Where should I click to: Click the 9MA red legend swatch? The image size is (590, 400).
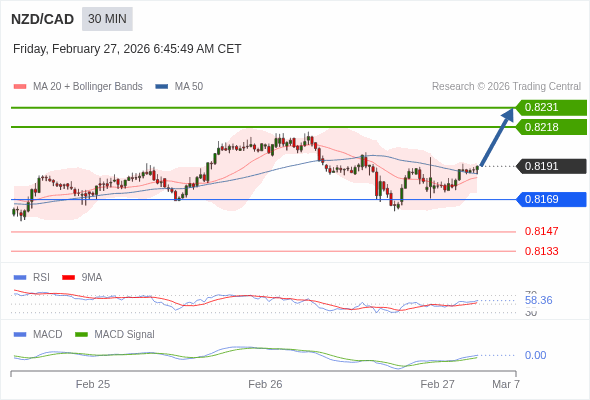[68, 278]
